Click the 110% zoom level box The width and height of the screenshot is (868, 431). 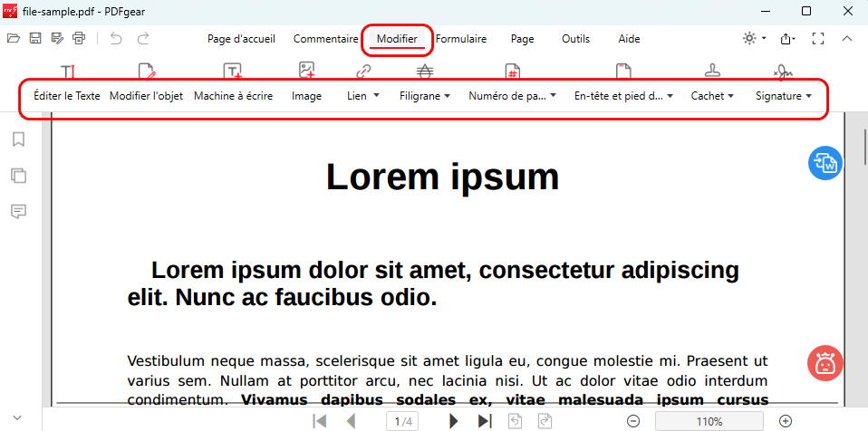(709, 422)
